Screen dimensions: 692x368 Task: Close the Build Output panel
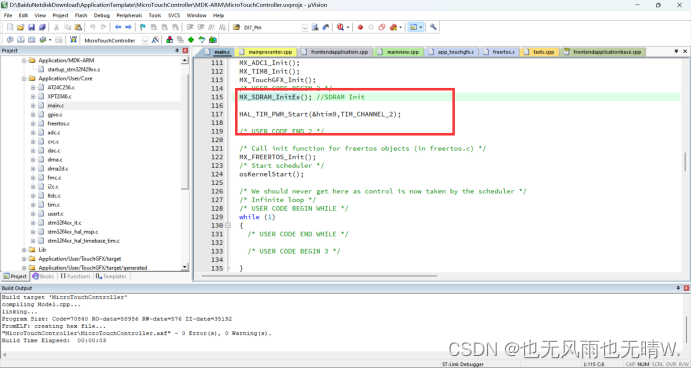point(686,288)
